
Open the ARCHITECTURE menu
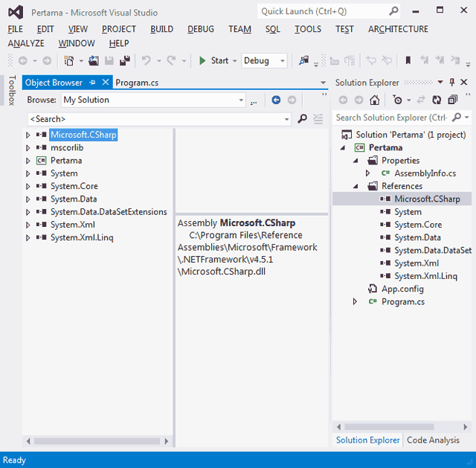(398, 29)
